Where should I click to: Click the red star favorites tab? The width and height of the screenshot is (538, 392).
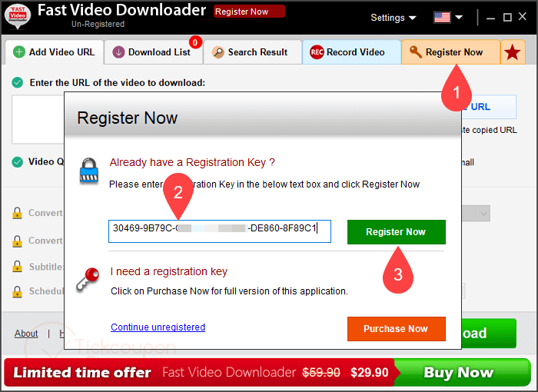pos(513,52)
